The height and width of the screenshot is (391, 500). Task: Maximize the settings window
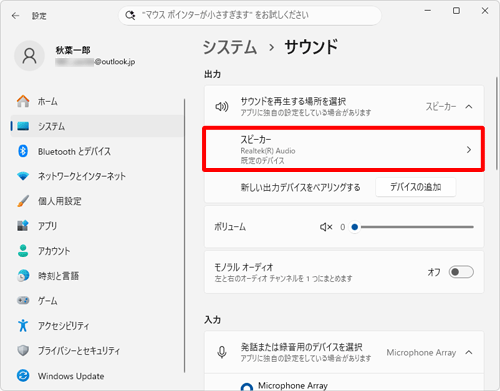click(456, 11)
